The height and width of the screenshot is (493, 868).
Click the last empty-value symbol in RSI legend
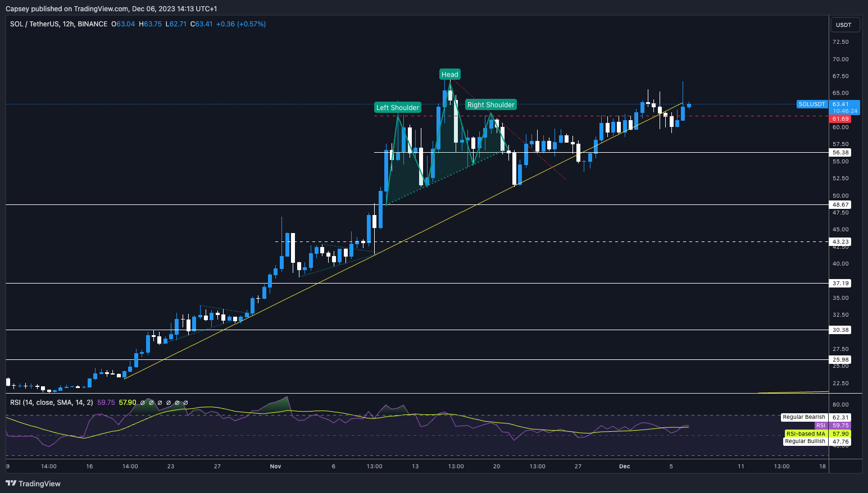click(x=185, y=403)
